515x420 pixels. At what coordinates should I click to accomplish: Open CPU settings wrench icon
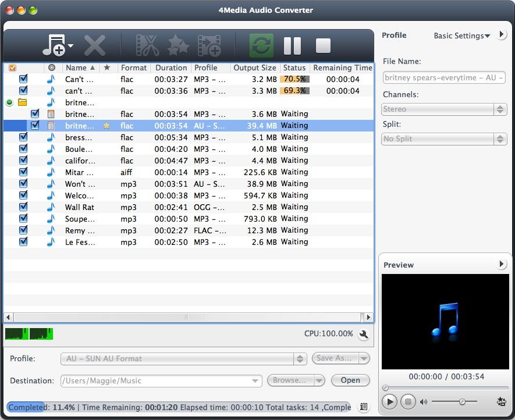(x=364, y=334)
